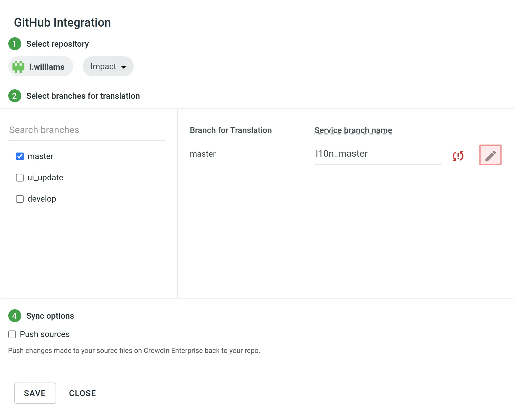Uncheck the master branch checkbox
This screenshot has width=532, height=418.
pos(20,156)
